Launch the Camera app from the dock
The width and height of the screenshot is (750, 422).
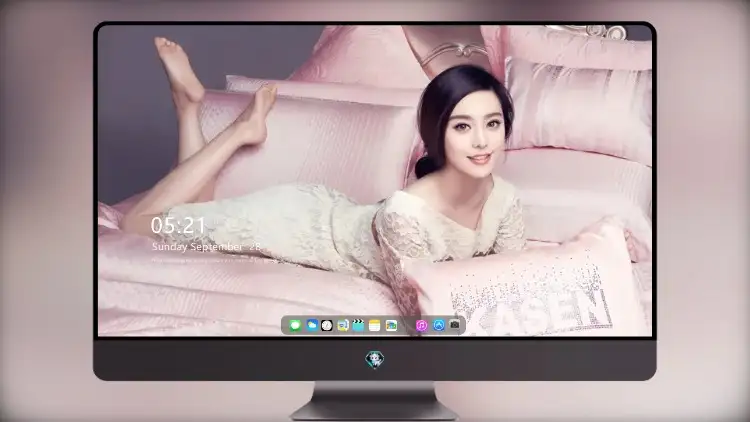tap(455, 325)
